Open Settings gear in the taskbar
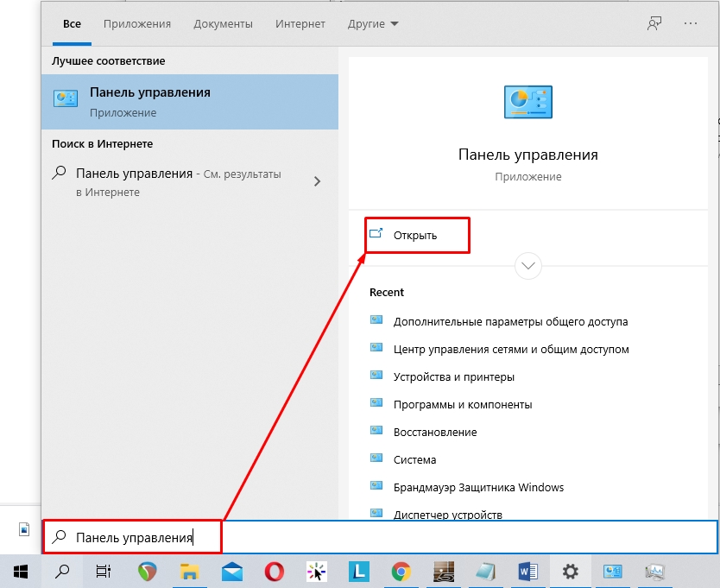This screenshot has height=588, width=720. [x=571, y=572]
